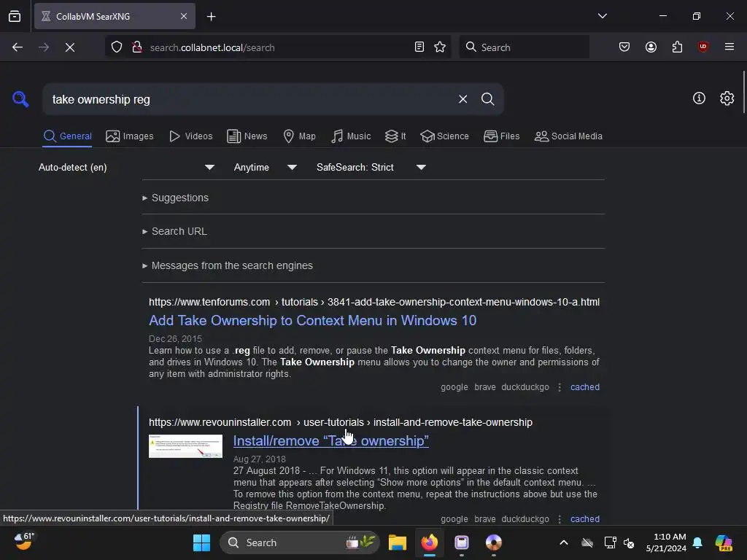Open Add Take Ownership to Context Menu result

pos(312,321)
